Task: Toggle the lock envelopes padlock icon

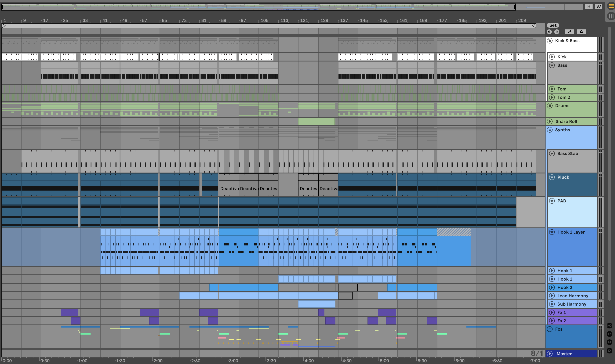Action: (x=581, y=32)
